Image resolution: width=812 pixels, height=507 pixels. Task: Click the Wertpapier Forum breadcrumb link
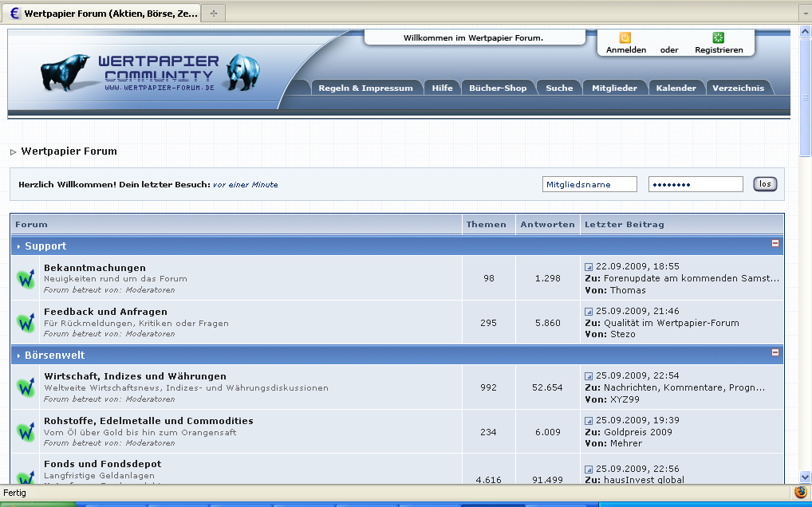point(69,151)
